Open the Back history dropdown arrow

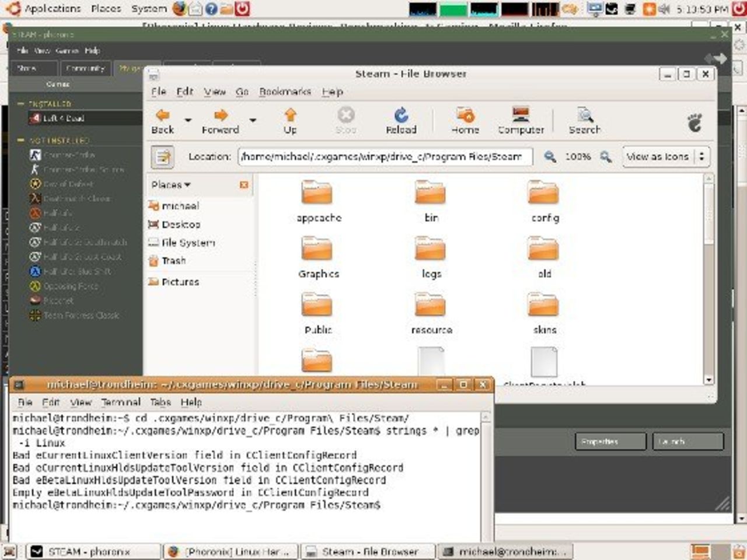(x=188, y=120)
